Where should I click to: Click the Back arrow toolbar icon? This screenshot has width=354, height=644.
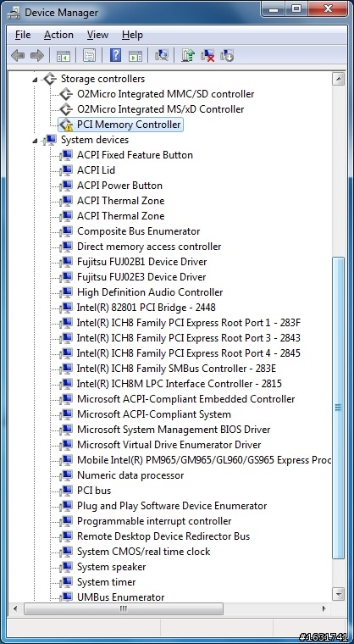click(x=18, y=55)
